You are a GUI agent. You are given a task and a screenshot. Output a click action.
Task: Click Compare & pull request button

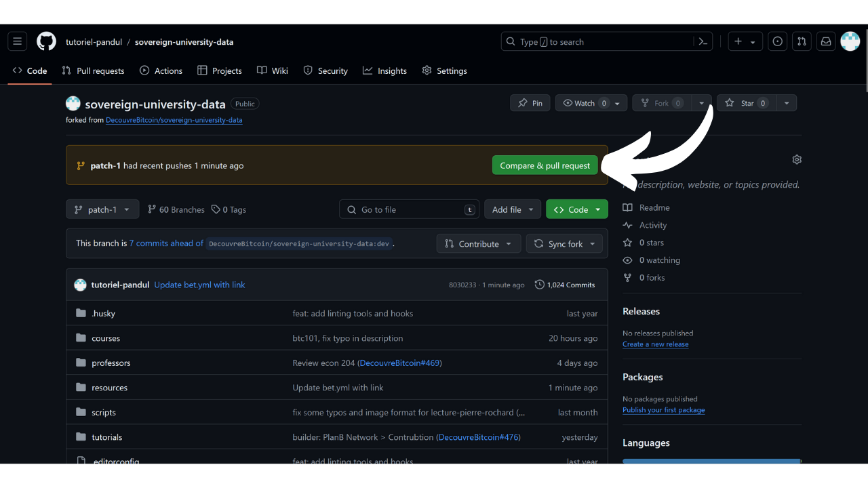[x=545, y=165]
